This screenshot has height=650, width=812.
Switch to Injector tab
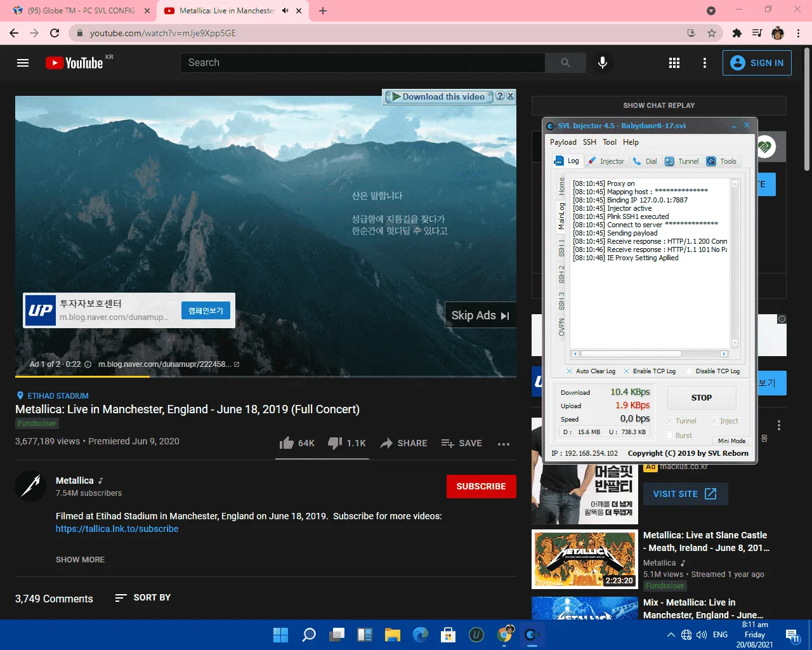[606, 161]
